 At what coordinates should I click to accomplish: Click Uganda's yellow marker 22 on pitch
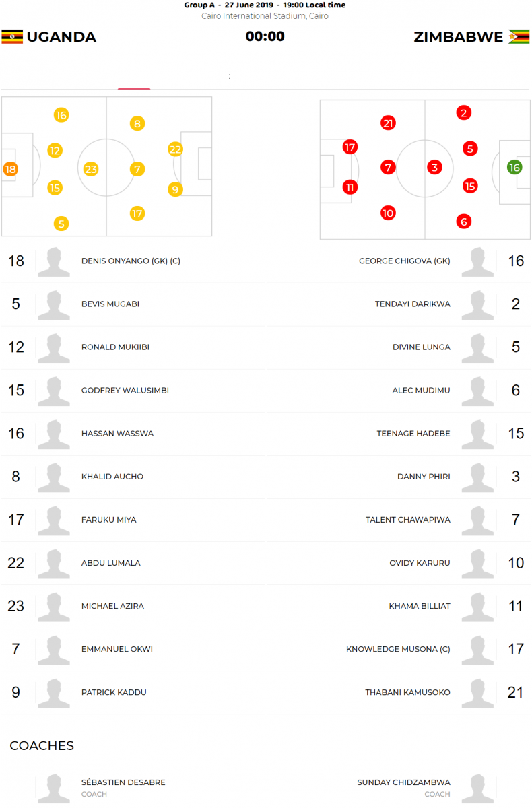(175, 149)
